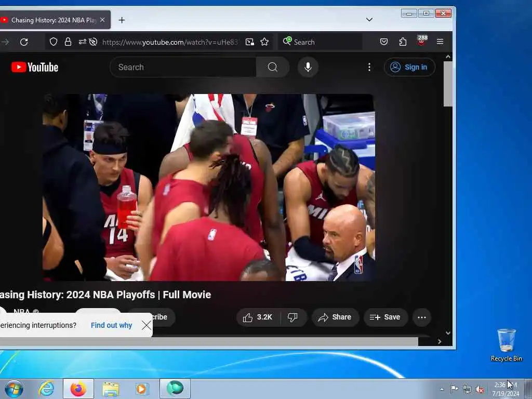Click the Firefox taskbar button
Image resolution: width=532 pixels, height=399 pixels.
coord(78,389)
